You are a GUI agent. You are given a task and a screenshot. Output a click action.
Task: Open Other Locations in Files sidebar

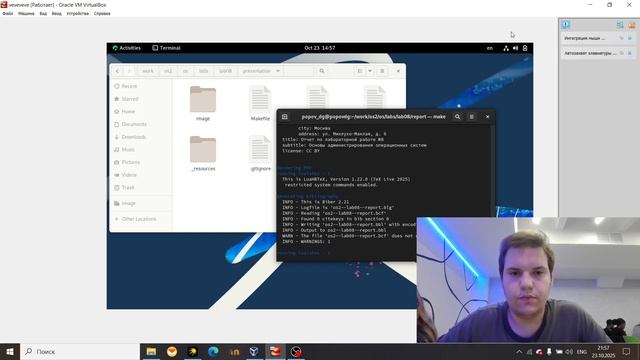tap(141, 219)
